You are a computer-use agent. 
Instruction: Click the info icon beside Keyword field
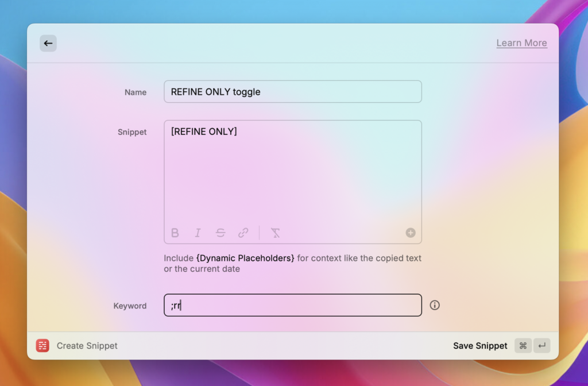click(435, 306)
